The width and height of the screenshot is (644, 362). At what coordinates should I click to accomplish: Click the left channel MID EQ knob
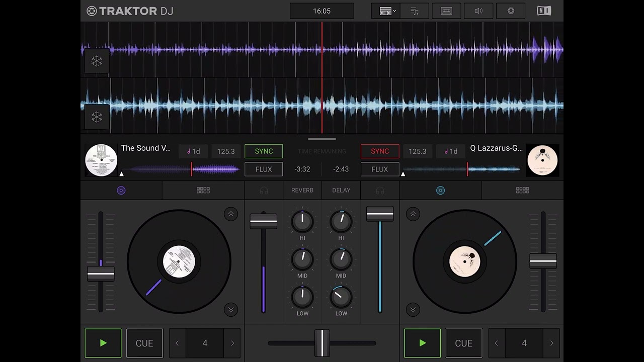(302, 259)
